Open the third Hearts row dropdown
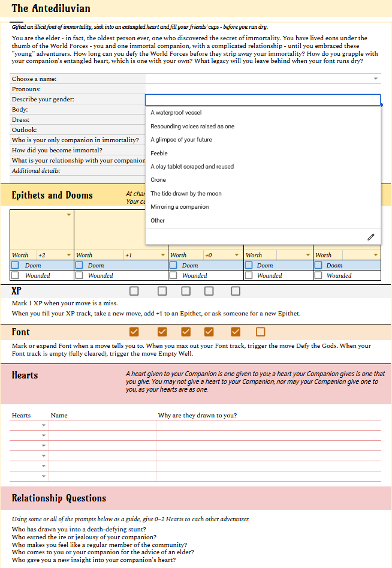The height and width of the screenshot is (568, 392). pyautogui.click(x=43, y=446)
